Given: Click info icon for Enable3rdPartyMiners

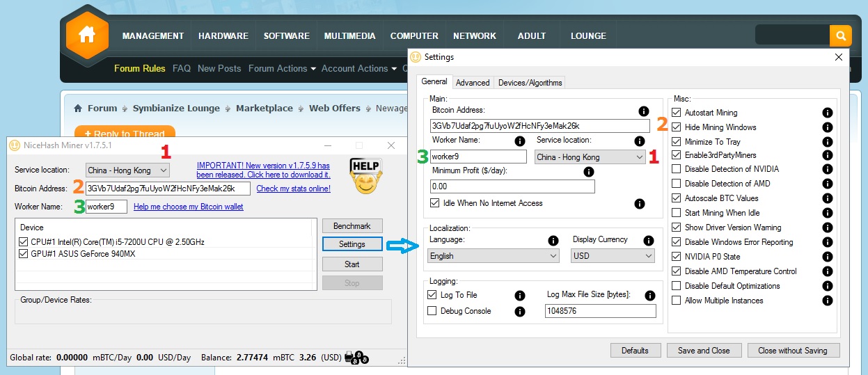Looking at the screenshot, I should [x=828, y=156].
